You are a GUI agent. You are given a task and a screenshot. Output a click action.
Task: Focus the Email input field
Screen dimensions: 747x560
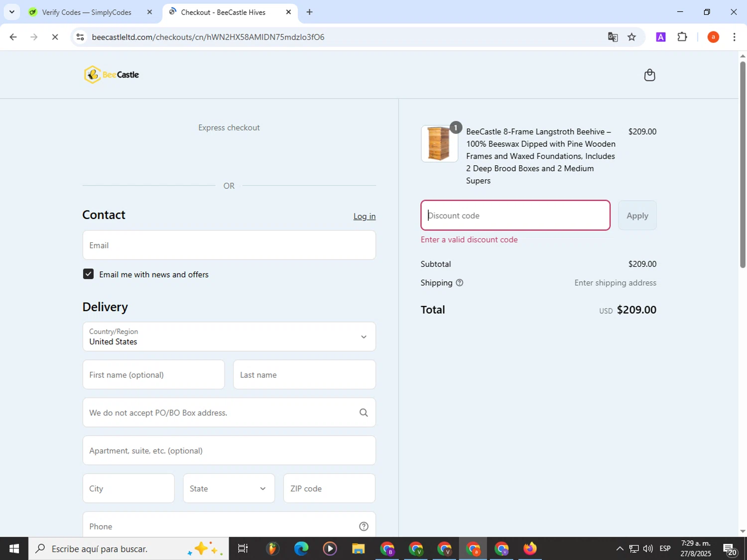pos(229,245)
